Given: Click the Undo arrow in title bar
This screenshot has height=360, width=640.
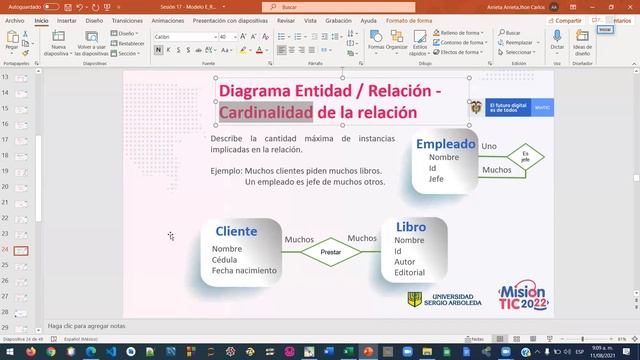Looking at the screenshot, I should 80,7.
